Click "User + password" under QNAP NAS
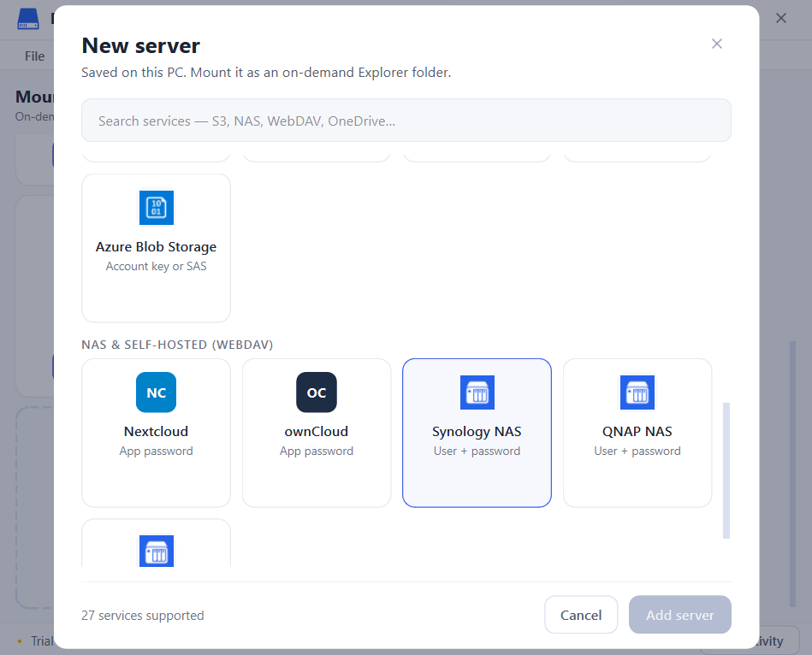The height and width of the screenshot is (655, 812). (x=637, y=451)
